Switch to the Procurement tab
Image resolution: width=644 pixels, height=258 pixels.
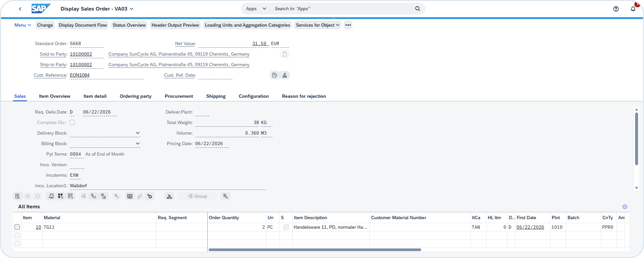(179, 96)
